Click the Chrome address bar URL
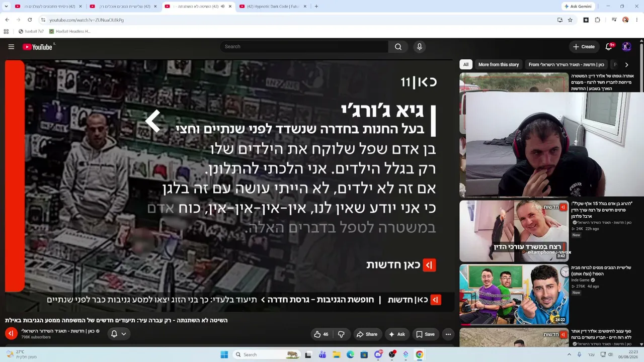Screen dimensions: 644x362 87,20
